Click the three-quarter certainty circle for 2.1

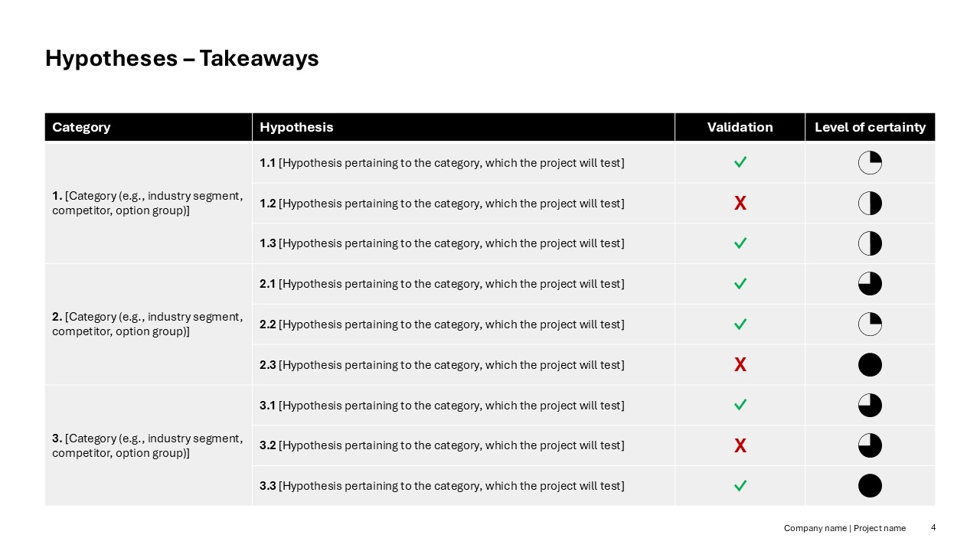point(870,284)
